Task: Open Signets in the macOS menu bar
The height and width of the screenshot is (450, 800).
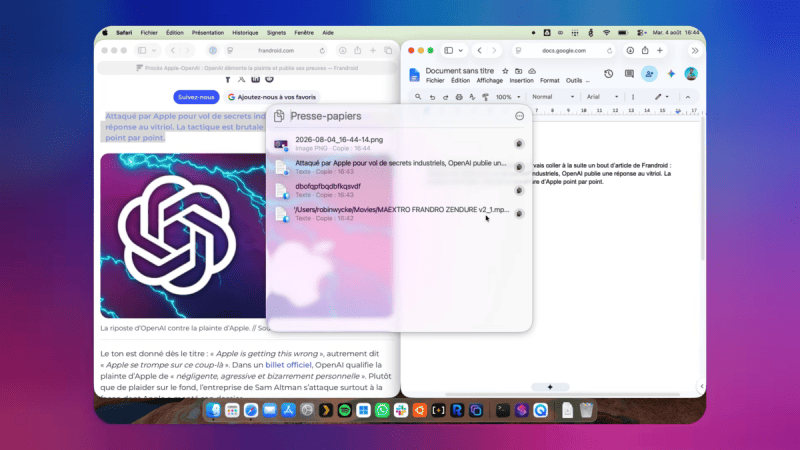Action: tap(276, 33)
